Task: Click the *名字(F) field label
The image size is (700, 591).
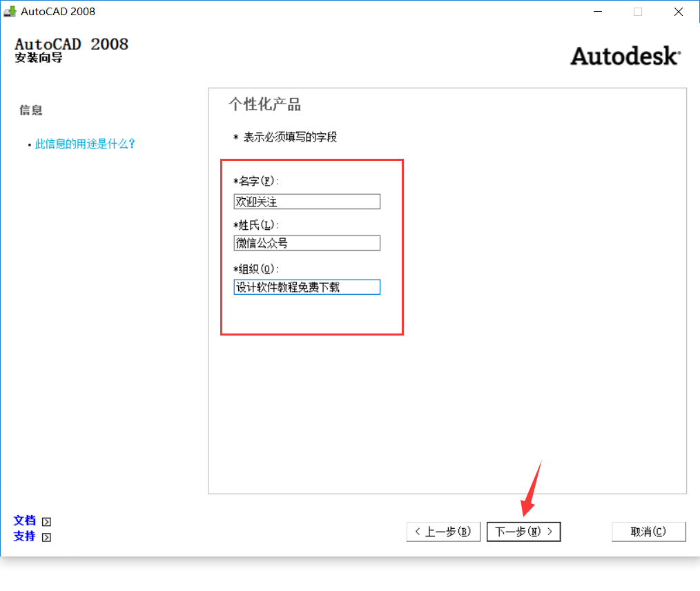Action: click(256, 182)
